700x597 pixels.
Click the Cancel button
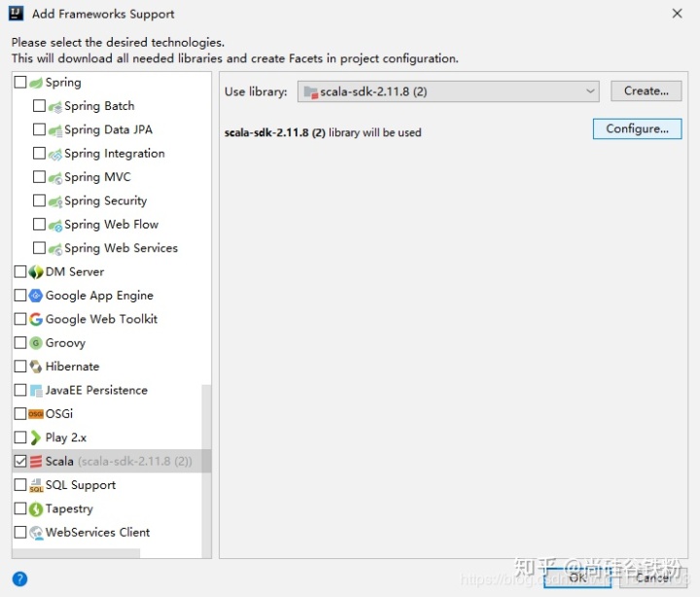tap(653, 578)
